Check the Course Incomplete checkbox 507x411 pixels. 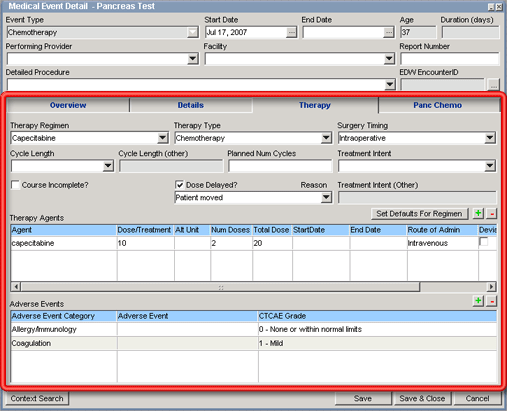click(x=15, y=185)
